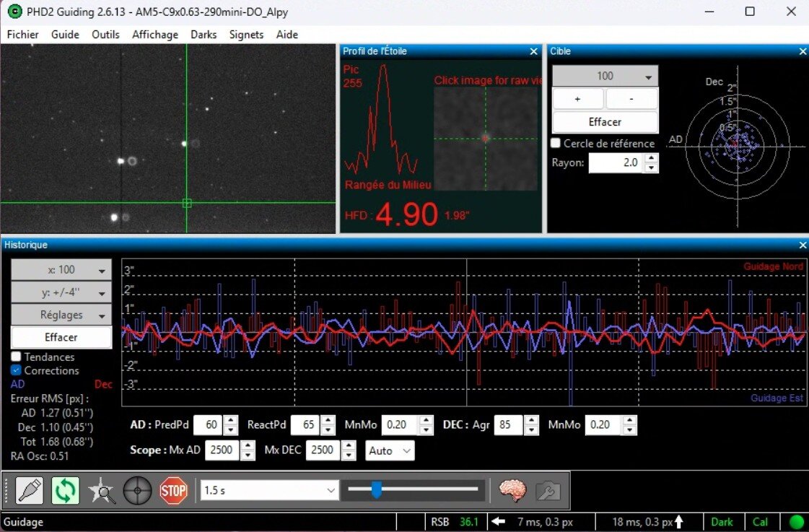Open Aide menu
The width and height of the screenshot is (809, 532).
(x=287, y=35)
